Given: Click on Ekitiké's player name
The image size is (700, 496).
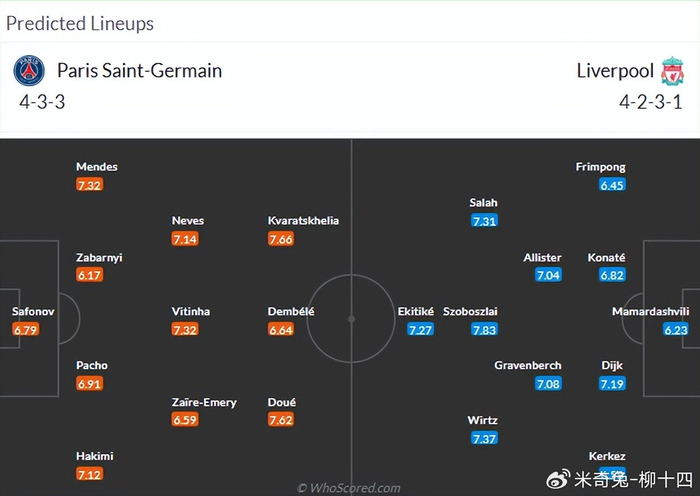Looking at the screenshot, I should tap(415, 312).
